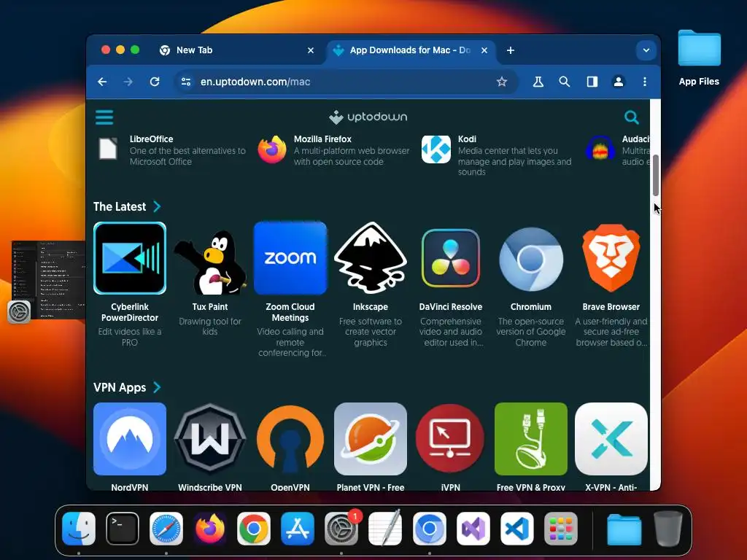The width and height of the screenshot is (747, 560).
Task: Open the Audacity headphones icon
Action: [x=600, y=149]
